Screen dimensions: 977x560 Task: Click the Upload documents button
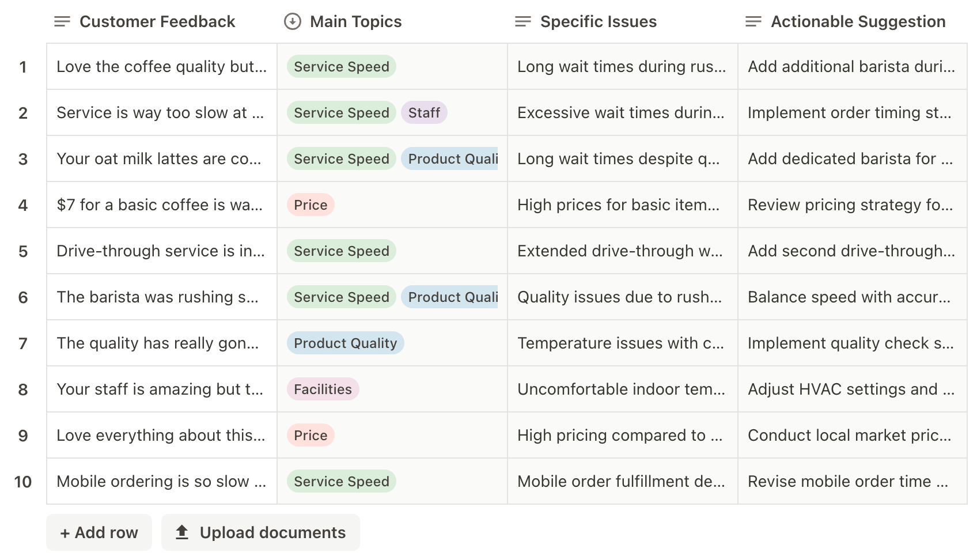point(260,532)
